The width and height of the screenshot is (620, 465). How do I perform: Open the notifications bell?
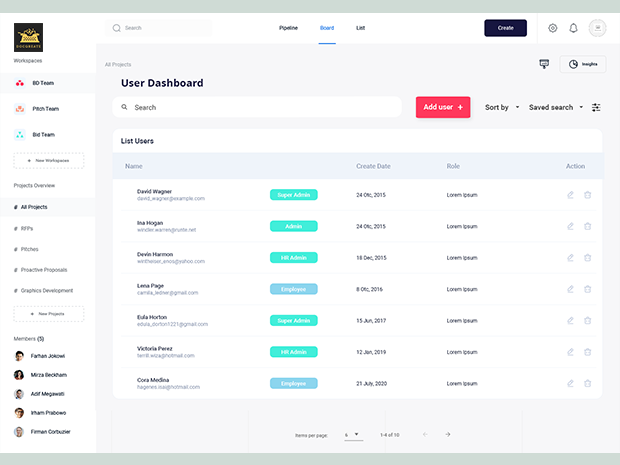click(573, 28)
